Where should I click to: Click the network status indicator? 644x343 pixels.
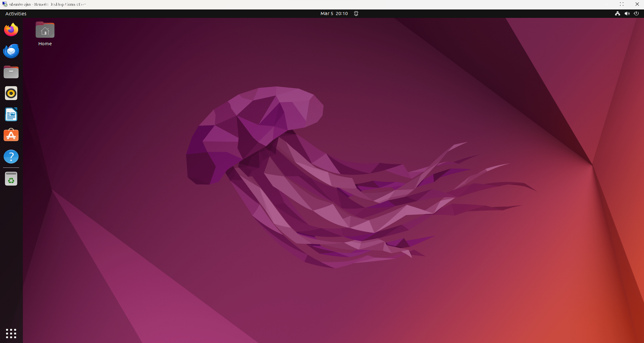pyautogui.click(x=617, y=14)
